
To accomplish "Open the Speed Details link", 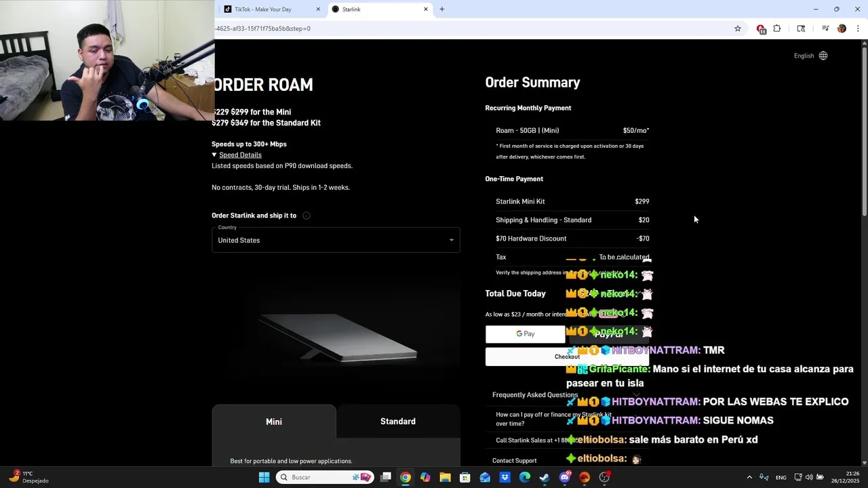I will point(240,155).
